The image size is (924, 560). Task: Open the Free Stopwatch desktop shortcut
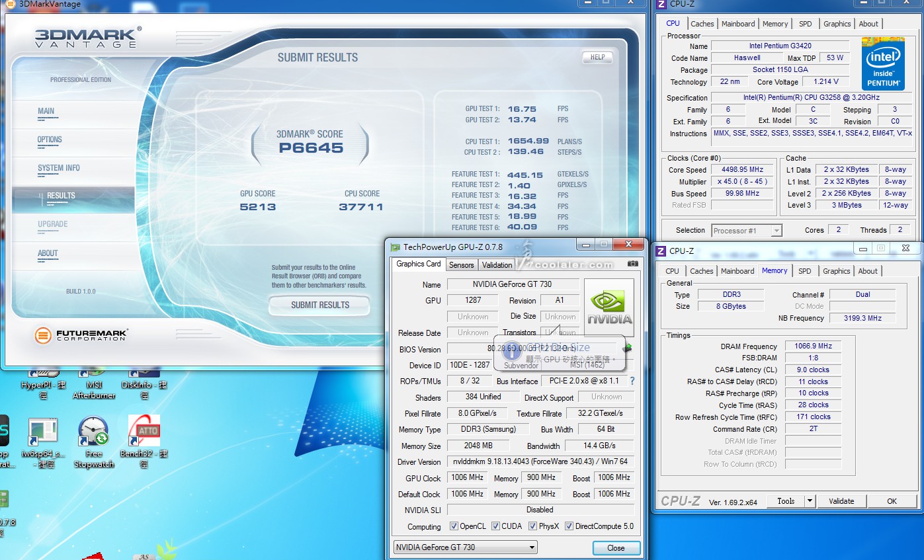click(x=93, y=441)
